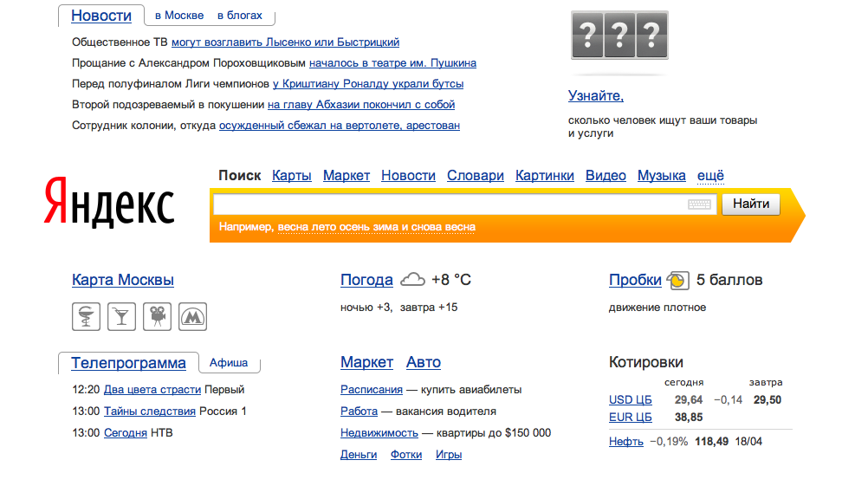Open news about Криштиану Роналду stolen boots

coord(368,84)
